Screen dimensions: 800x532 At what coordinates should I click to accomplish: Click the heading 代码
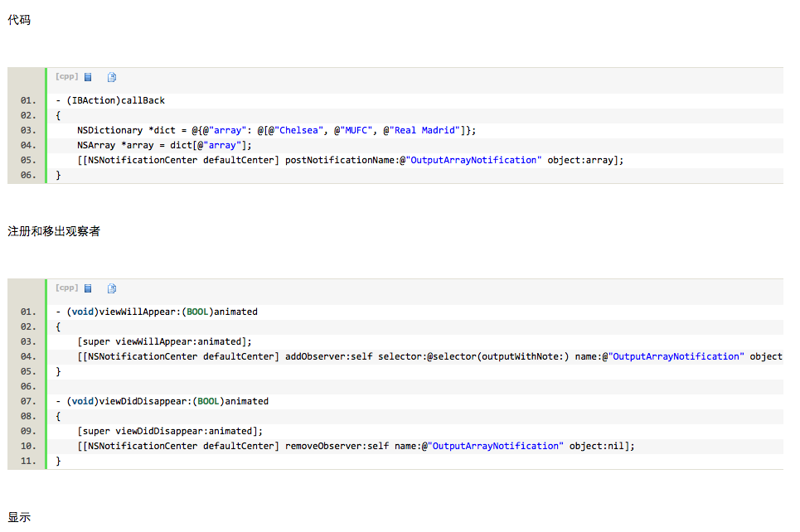[x=19, y=20]
